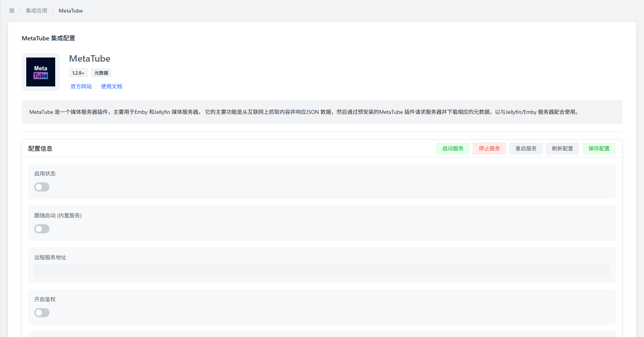Go to 集成应用 in the breadcrumb
The height and width of the screenshot is (337, 644).
37,11
